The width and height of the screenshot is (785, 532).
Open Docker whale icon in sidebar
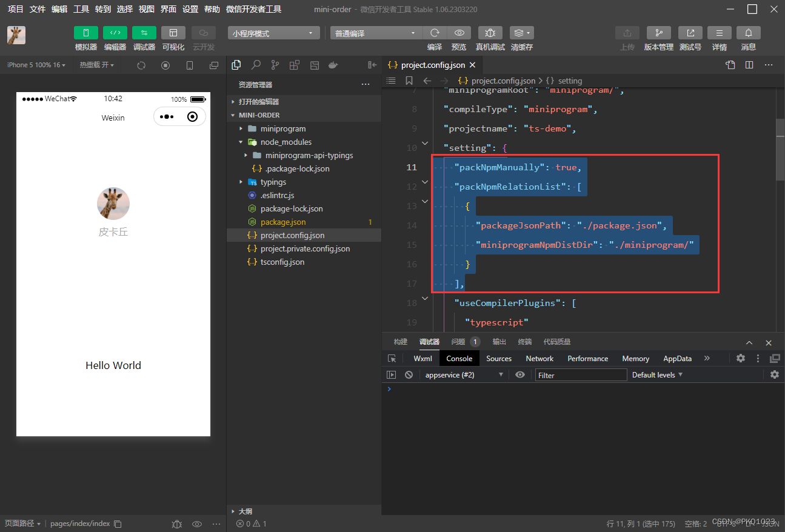pos(333,65)
